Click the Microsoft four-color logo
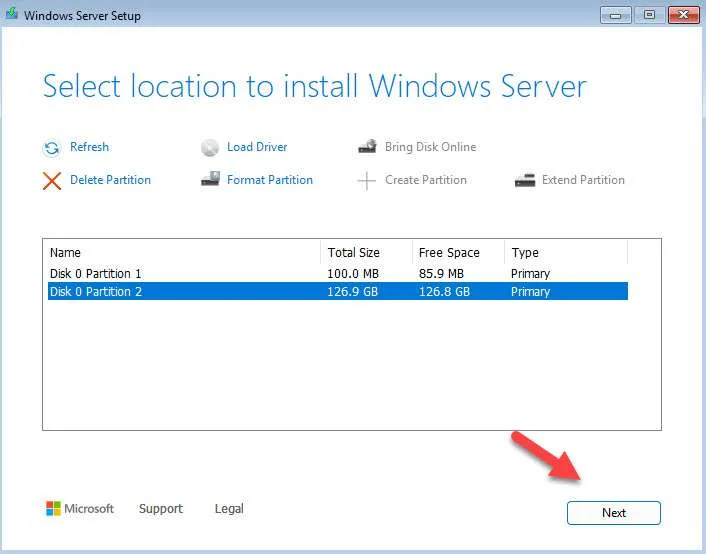Viewport: 706px width, 554px height. pos(53,509)
